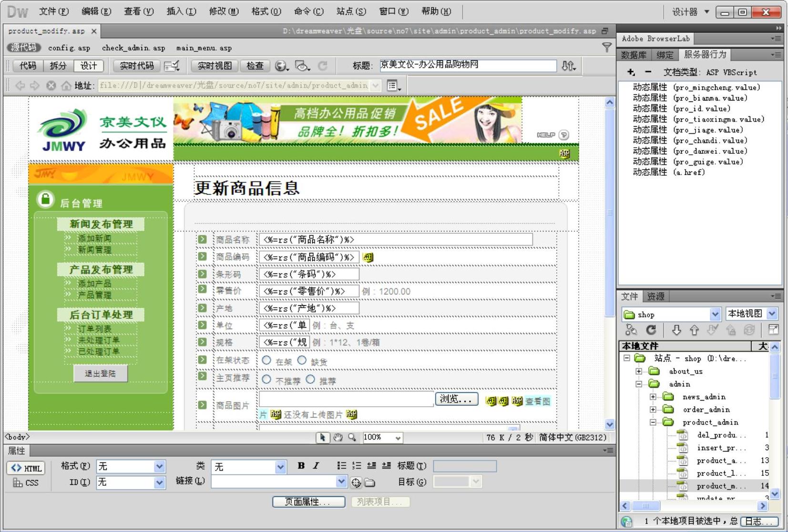This screenshot has width=788, height=532.
Task: Select the 缺货 radio button
Action: coord(302,361)
